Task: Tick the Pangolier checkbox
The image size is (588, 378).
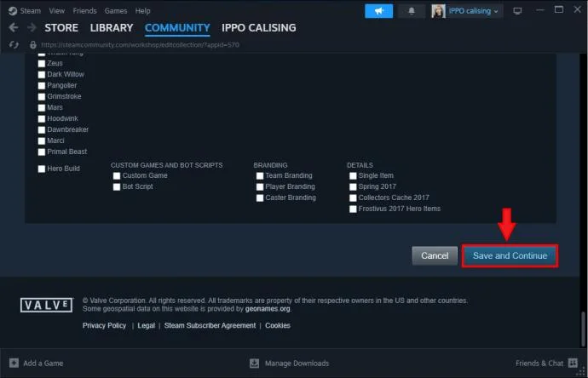Action: point(42,86)
